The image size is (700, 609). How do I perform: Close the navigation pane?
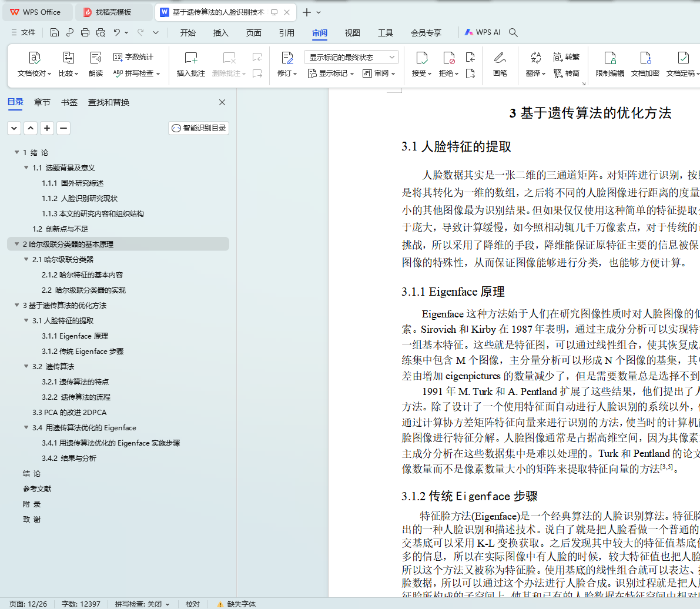pos(222,102)
